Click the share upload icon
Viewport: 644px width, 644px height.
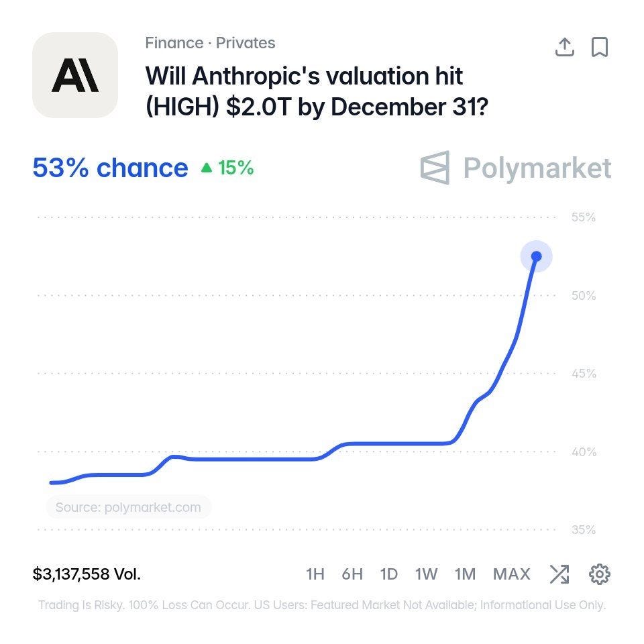pos(564,47)
